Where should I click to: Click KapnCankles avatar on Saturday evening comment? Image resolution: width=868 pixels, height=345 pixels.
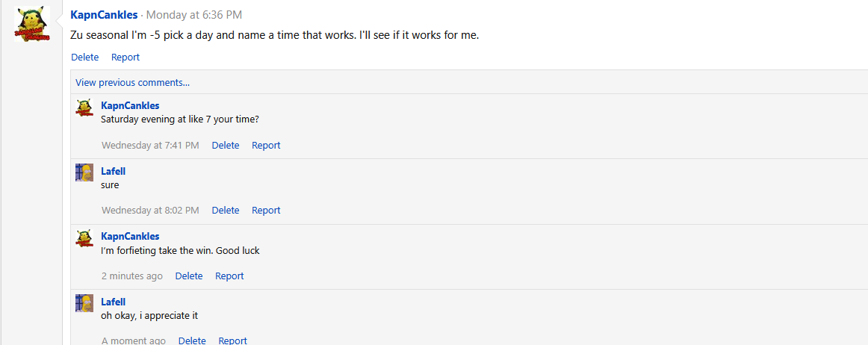pos(84,108)
